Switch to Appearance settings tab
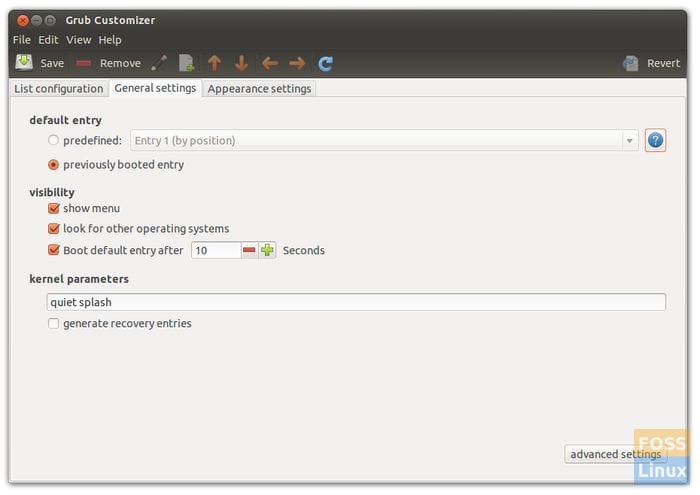This screenshot has height=495, width=700. click(x=259, y=89)
